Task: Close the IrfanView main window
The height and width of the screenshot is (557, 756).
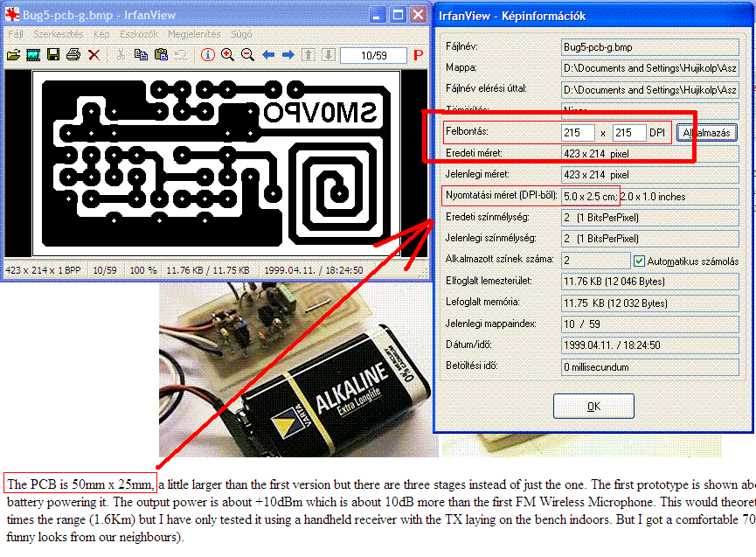Action: [418, 15]
